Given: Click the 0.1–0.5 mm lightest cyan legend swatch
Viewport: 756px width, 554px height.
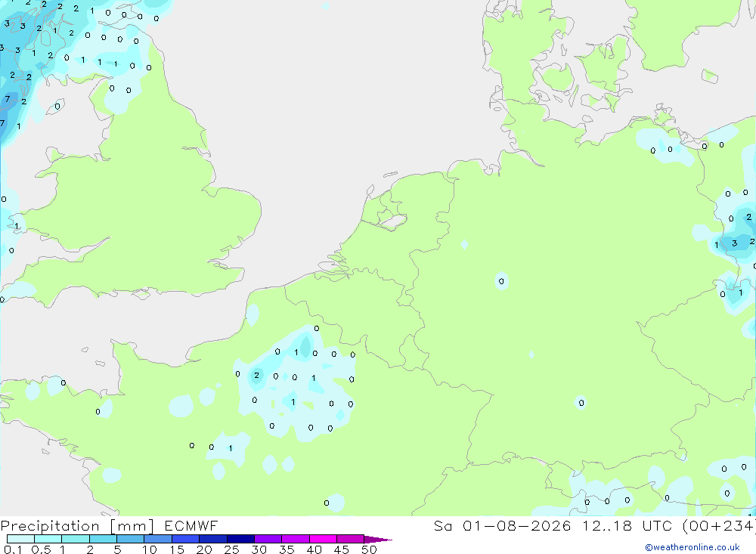Looking at the screenshot, I should [x=20, y=539].
